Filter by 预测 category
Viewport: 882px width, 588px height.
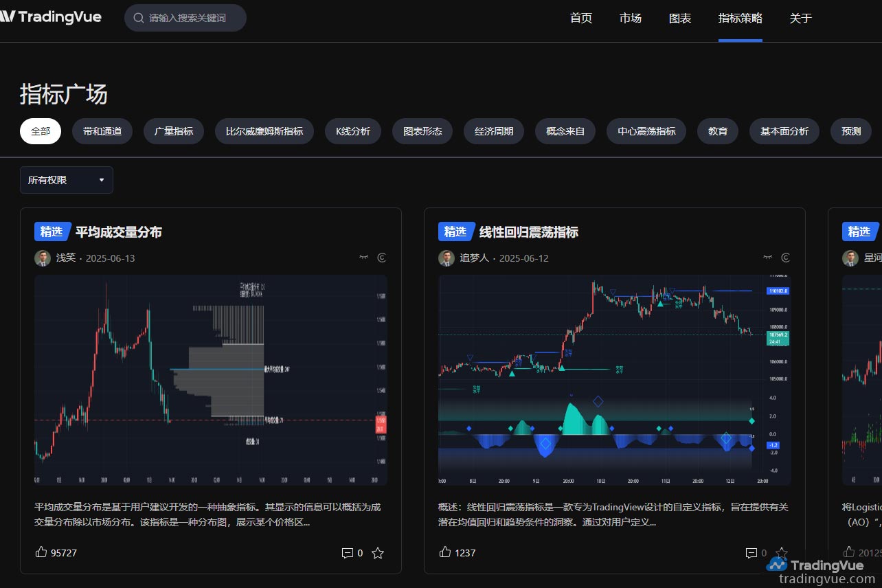pyautogui.click(x=851, y=131)
